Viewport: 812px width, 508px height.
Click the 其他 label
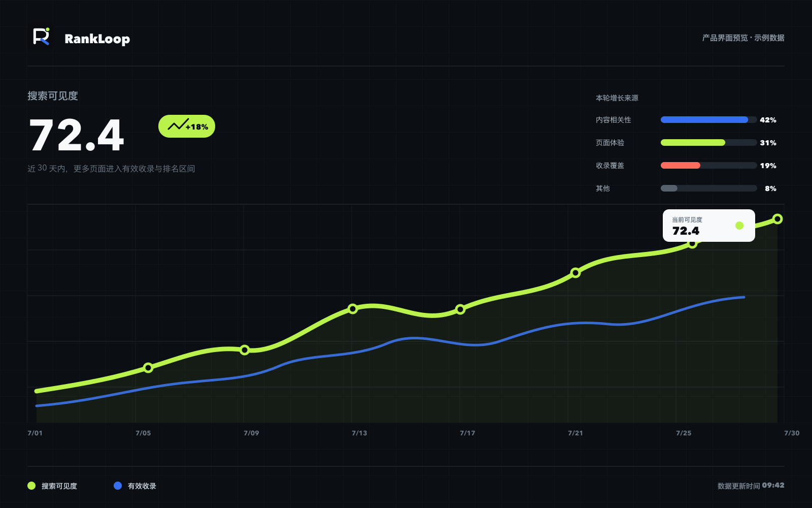[x=603, y=188]
